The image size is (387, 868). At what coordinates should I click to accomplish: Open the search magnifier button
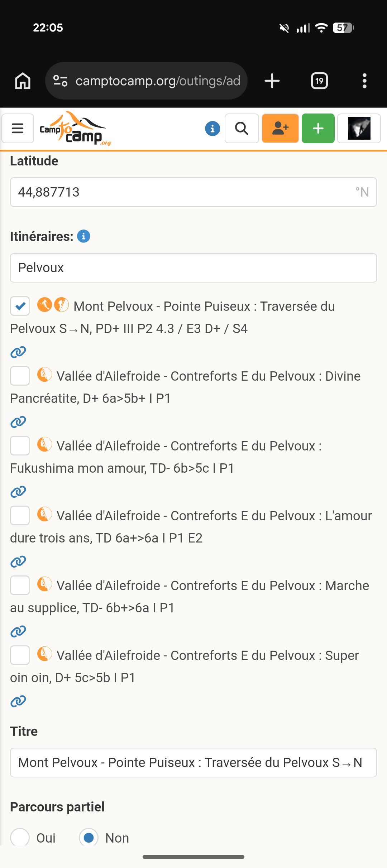(x=242, y=128)
